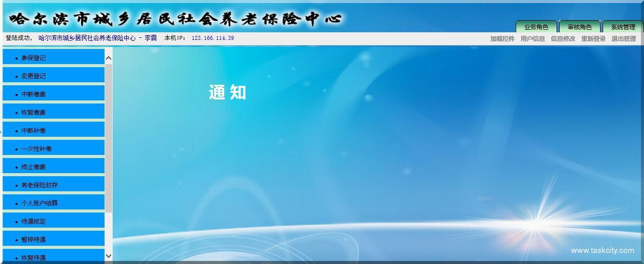Click the 哈尔滨市城乡居民社会养老保险中心 header title

175,19
